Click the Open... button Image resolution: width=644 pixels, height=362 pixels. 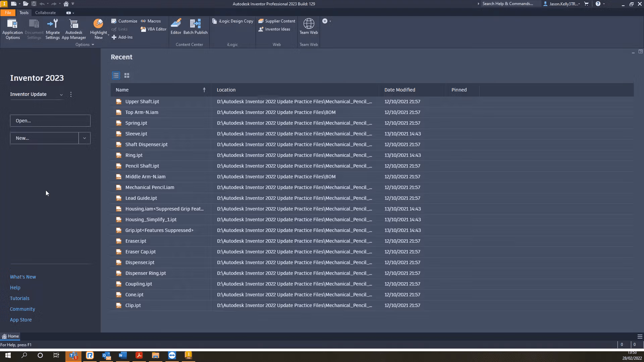50,121
